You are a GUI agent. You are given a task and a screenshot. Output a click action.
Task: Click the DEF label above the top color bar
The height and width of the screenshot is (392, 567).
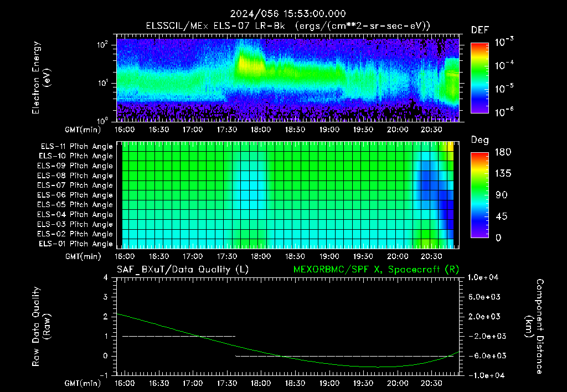(480, 30)
